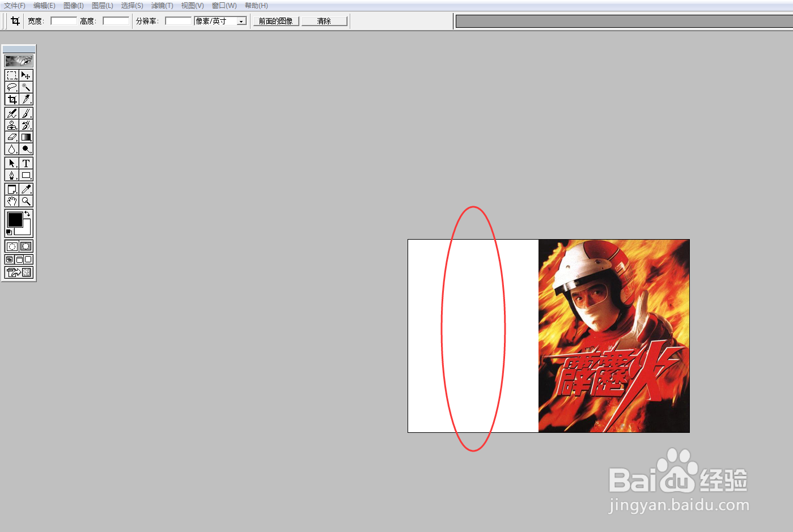Swap foreground and background colors
The height and width of the screenshot is (532, 793).
click(27, 214)
